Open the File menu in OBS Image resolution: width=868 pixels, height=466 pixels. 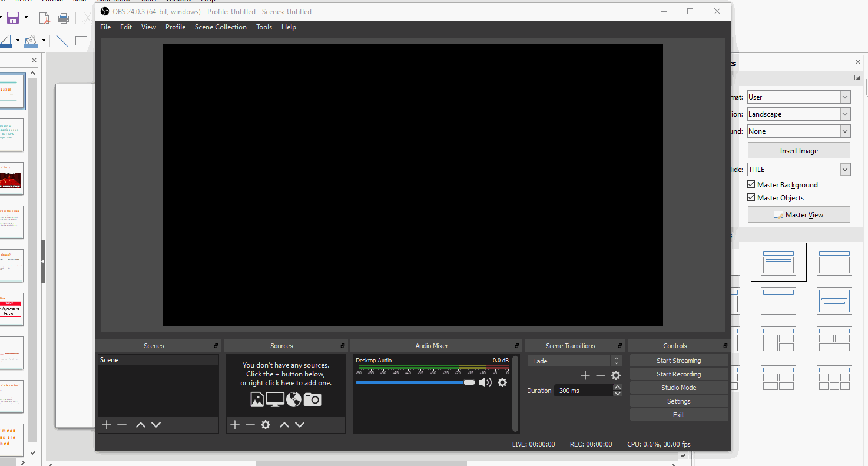[105, 27]
